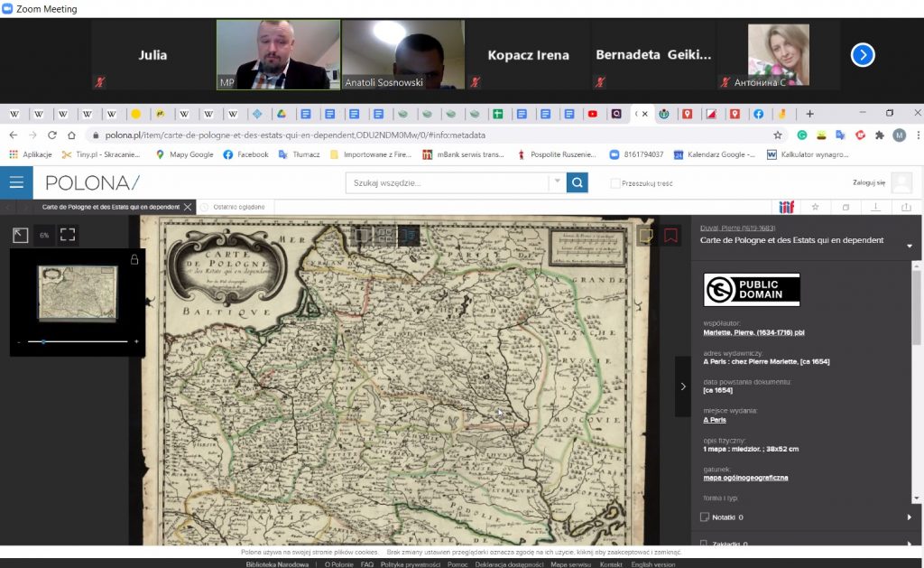924x568 pixels.
Task: Click the mapa ogólnogeograficzna genre link
Action: pos(745,478)
